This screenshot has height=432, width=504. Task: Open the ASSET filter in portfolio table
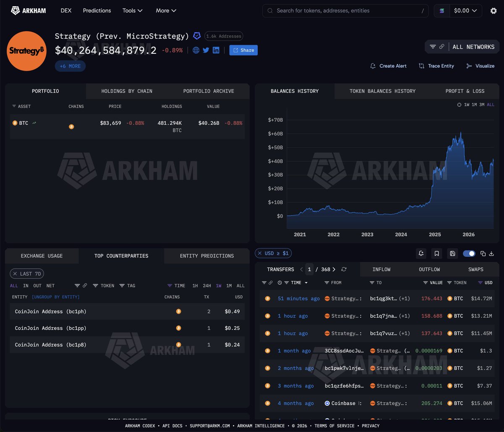21,106
